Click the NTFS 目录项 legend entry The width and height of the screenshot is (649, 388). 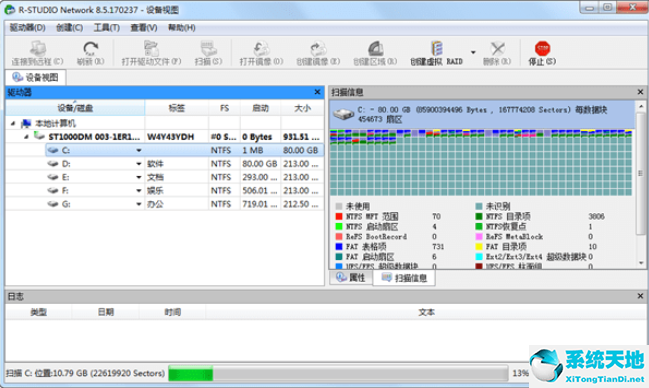click(x=508, y=216)
